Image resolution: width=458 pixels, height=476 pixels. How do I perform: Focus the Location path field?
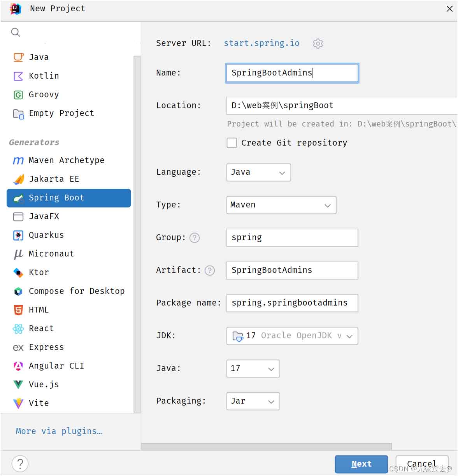click(x=342, y=106)
